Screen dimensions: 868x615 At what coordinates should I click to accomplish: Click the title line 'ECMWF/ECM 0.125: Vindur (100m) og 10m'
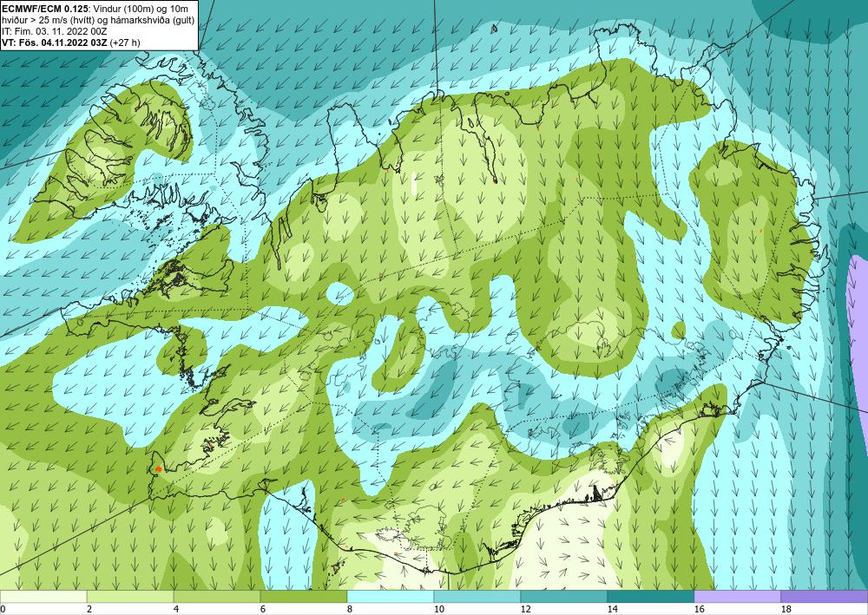(x=95, y=9)
